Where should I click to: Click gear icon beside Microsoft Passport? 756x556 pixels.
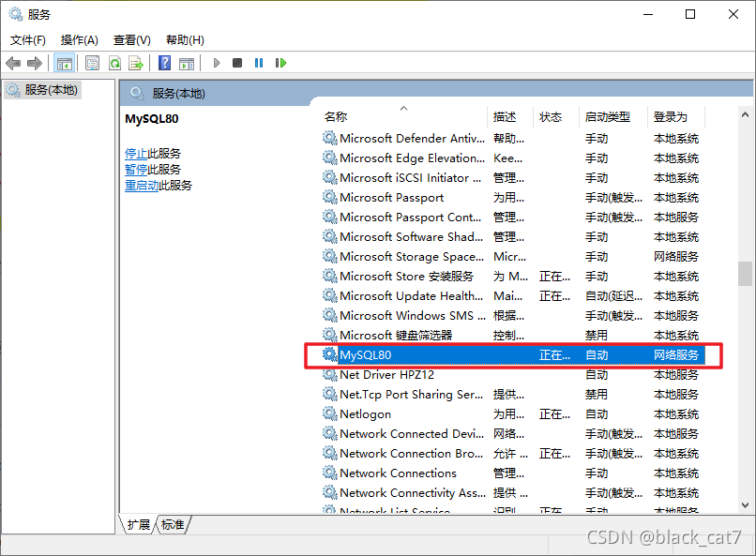pyautogui.click(x=330, y=198)
